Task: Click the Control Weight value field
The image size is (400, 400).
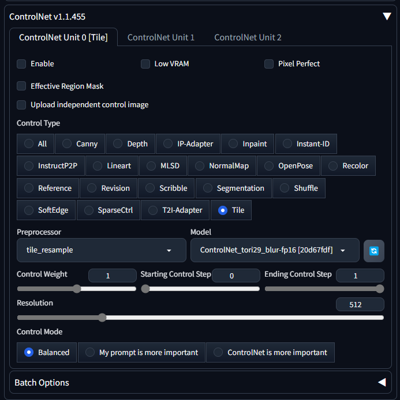Action: [x=112, y=276]
